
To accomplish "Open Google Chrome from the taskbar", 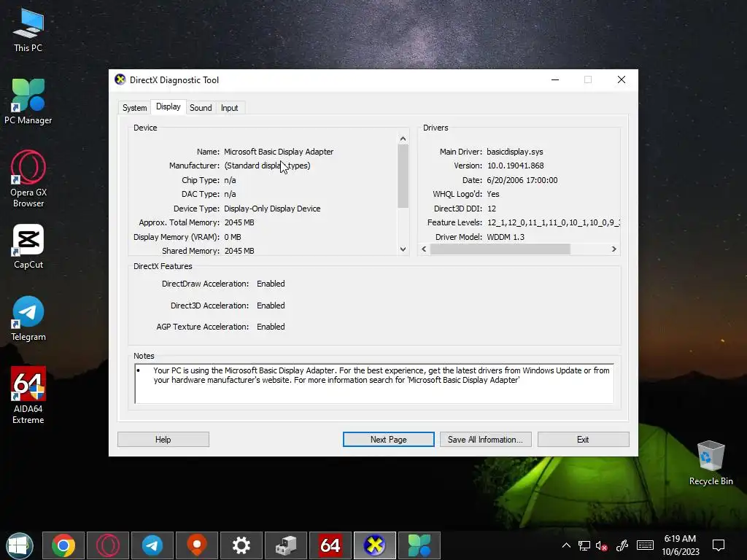I will pyautogui.click(x=63, y=545).
